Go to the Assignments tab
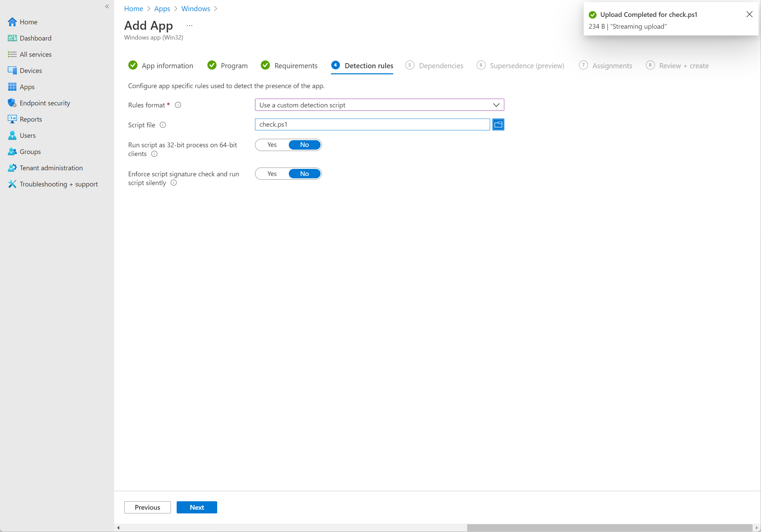The width and height of the screenshot is (761, 532). coord(606,66)
